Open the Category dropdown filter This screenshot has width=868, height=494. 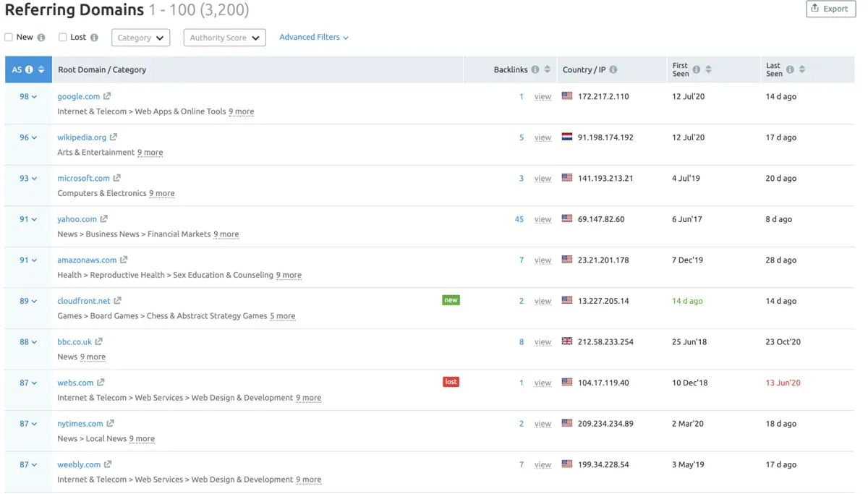coord(140,38)
